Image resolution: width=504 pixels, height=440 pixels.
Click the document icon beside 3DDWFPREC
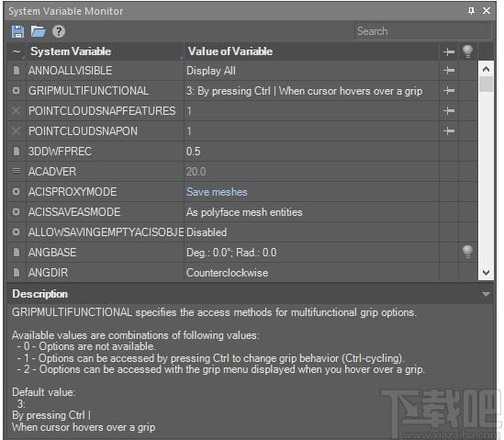pos(17,152)
